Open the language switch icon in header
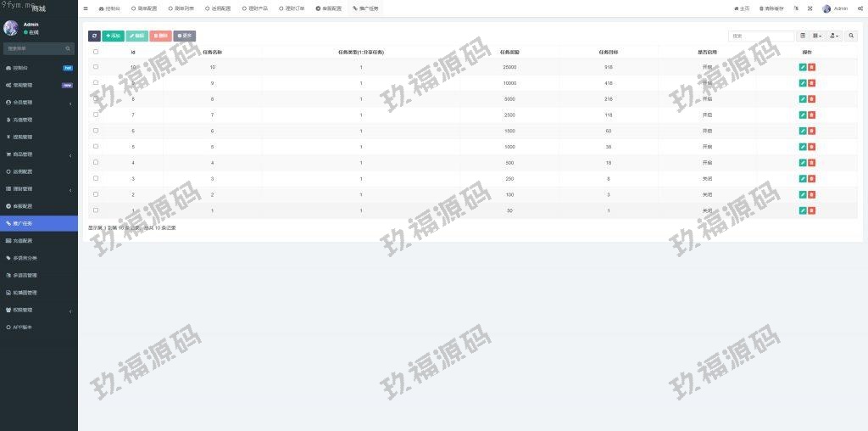 coord(796,8)
